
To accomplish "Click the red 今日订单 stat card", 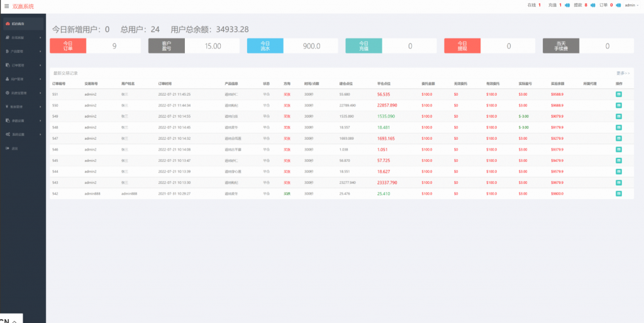I will click(x=68, y=46).
